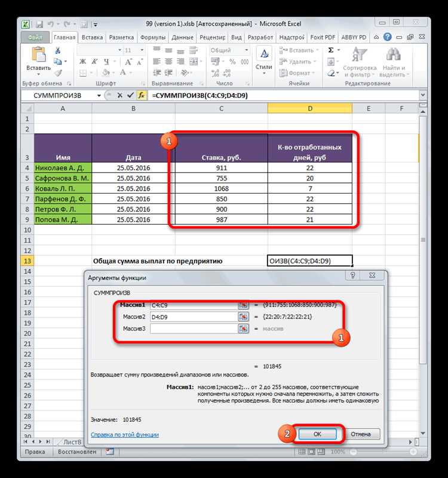448x478 pixels.
Task: Click the Cut scissors icon
Action: 57,51
